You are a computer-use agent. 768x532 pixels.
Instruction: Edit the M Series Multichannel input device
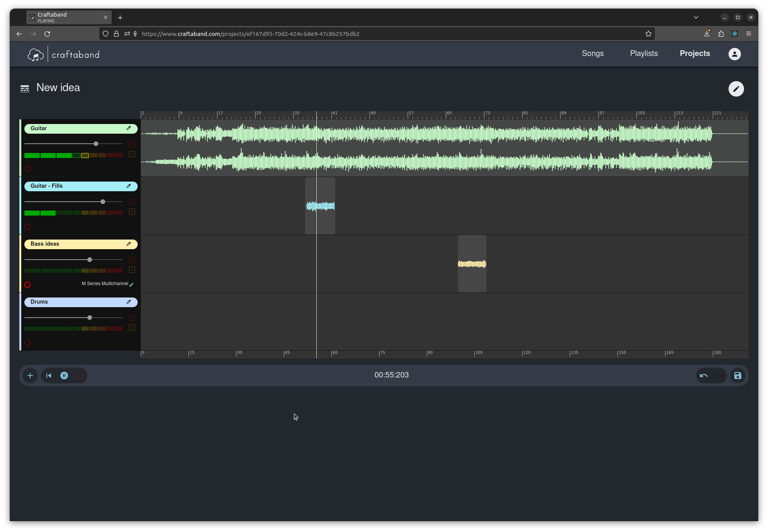[x=131, y=284]
